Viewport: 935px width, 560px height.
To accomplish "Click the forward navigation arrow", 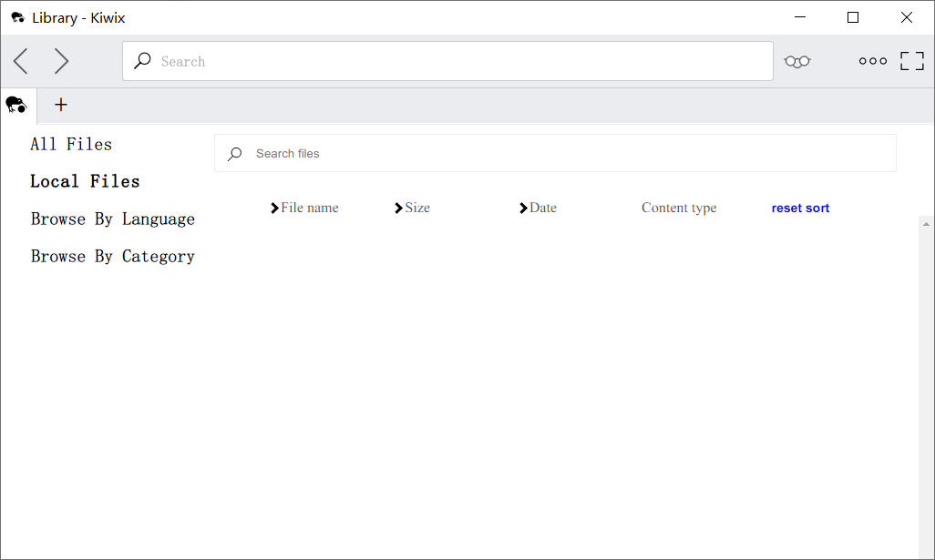I will point(61,61).
